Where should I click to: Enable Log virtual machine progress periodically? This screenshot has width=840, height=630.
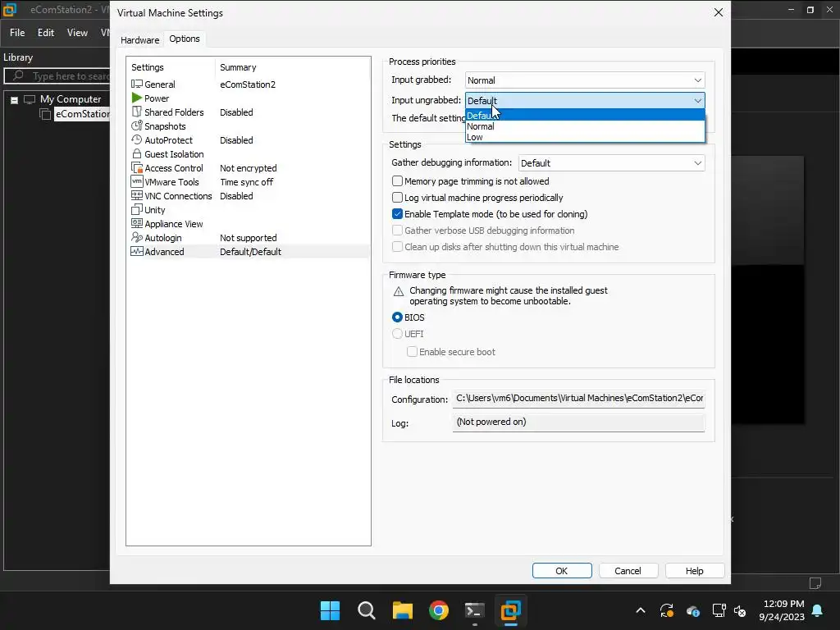(398, 198)
